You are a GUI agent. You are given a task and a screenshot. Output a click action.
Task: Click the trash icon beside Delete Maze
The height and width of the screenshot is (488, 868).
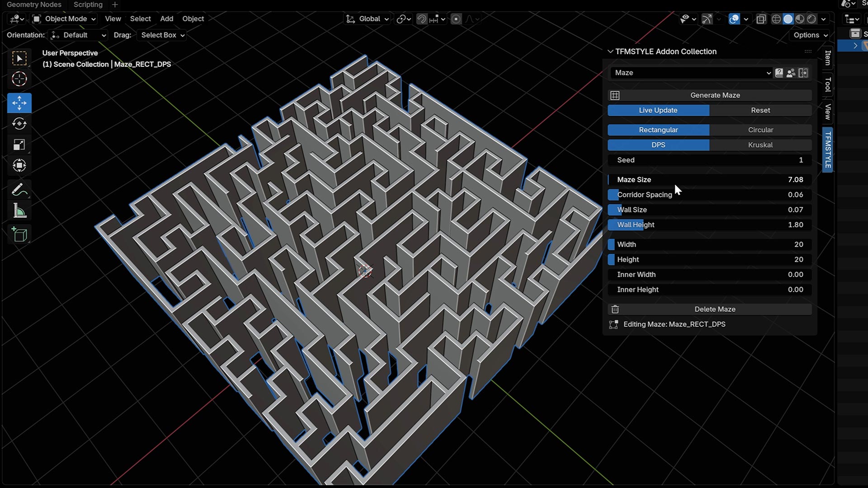[615, 310]
